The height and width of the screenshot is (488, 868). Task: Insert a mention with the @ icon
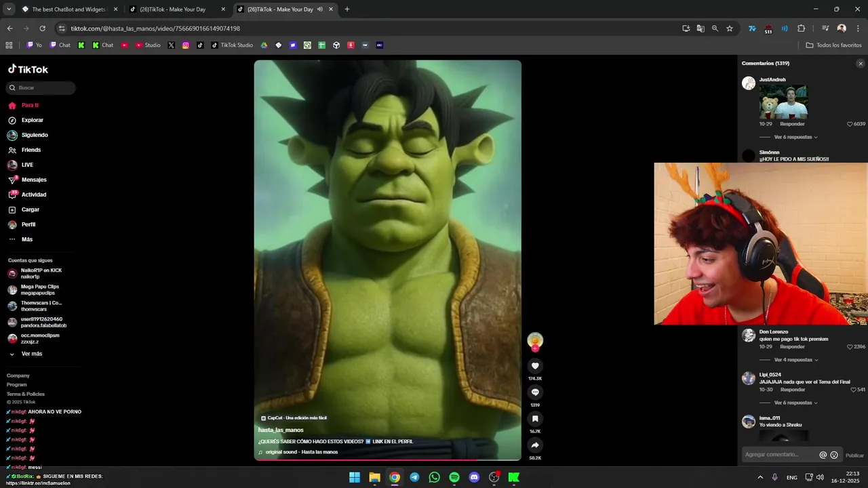pos(823,455)
